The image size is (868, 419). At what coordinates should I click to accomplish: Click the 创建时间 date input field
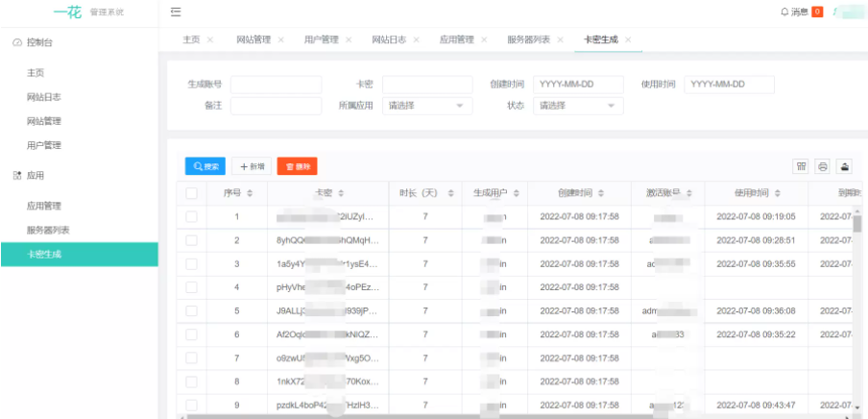578,85
